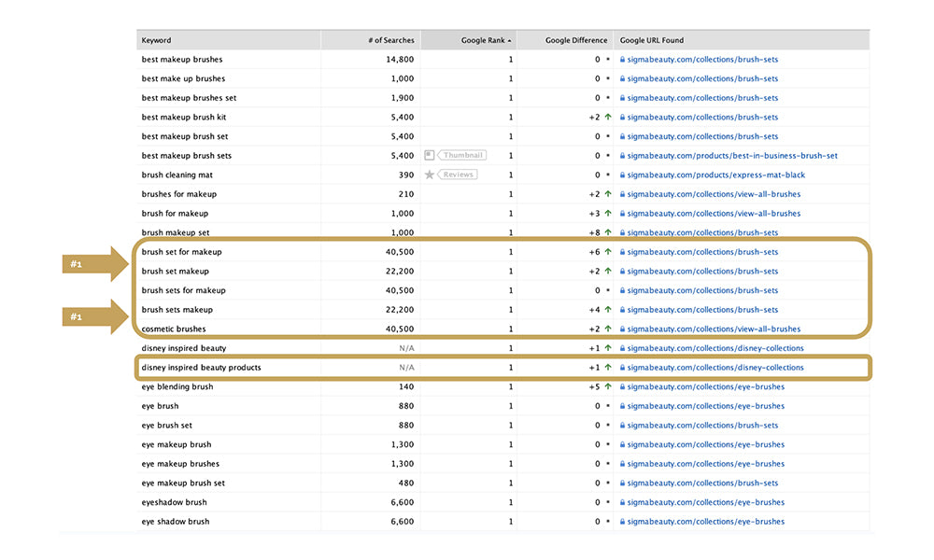Image resolution: width=934 pixels, height=560 pixels.
Task: Click the Google URL Found column header
Action: coord(652,40)
